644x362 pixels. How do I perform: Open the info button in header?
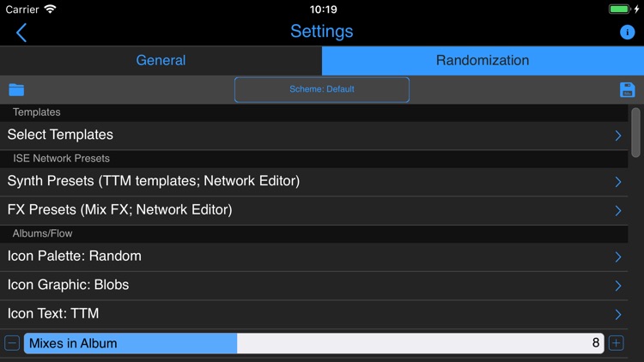pyautogui.click(x=627, y=32)
